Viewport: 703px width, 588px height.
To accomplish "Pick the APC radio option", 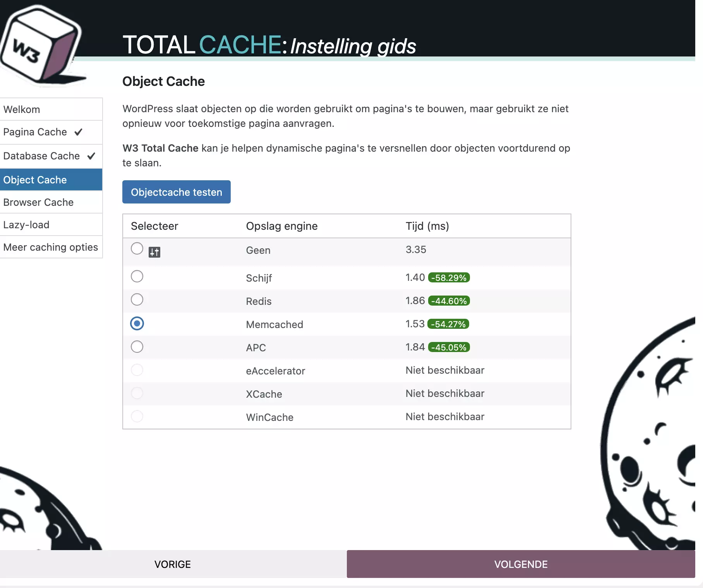I will 137,347.
